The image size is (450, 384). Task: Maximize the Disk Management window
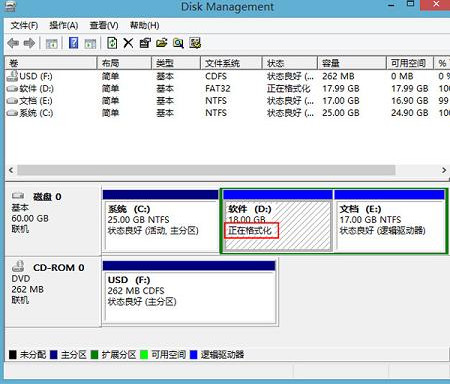(410, 4)
